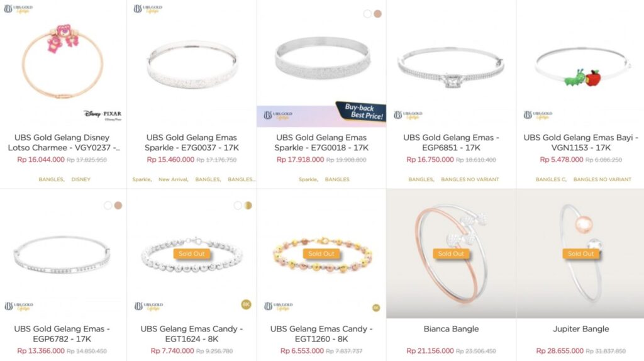This screenshot has height=361, width=644.
Task: Open Jupiter Bangle product title
Action: [580, 329]
